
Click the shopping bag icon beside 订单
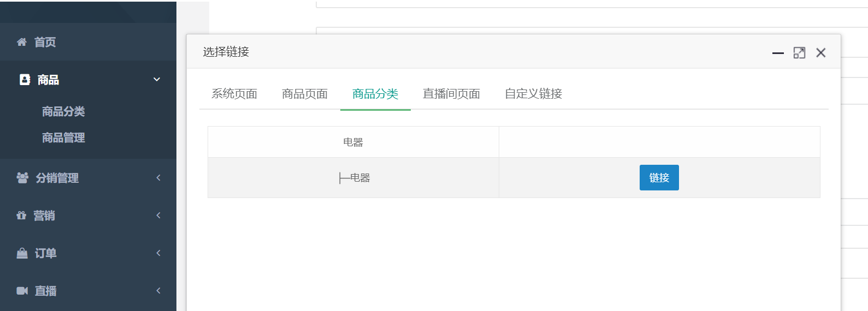pyautogui.click(x=22, y=253)
